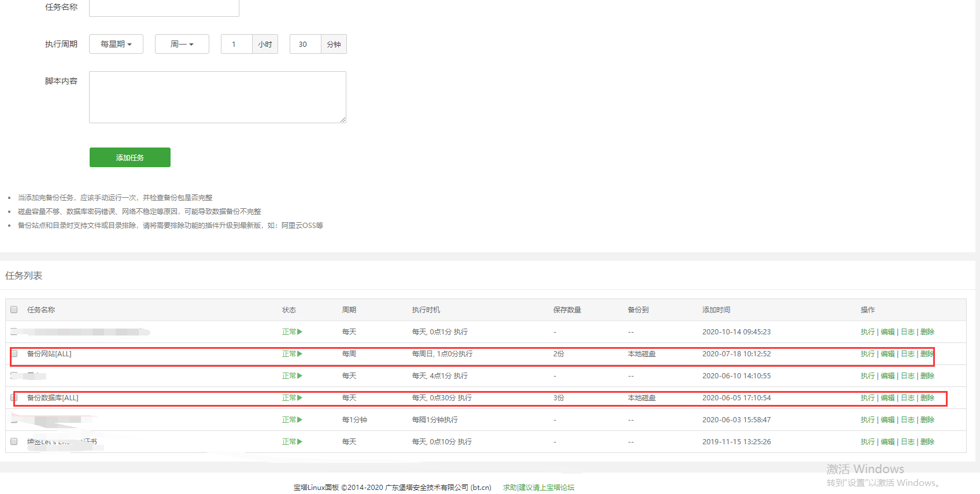The height and width of the screenshot is (494, 980).
Task: Tick the select-all checkbox in table header
Action: coord(14,309)
